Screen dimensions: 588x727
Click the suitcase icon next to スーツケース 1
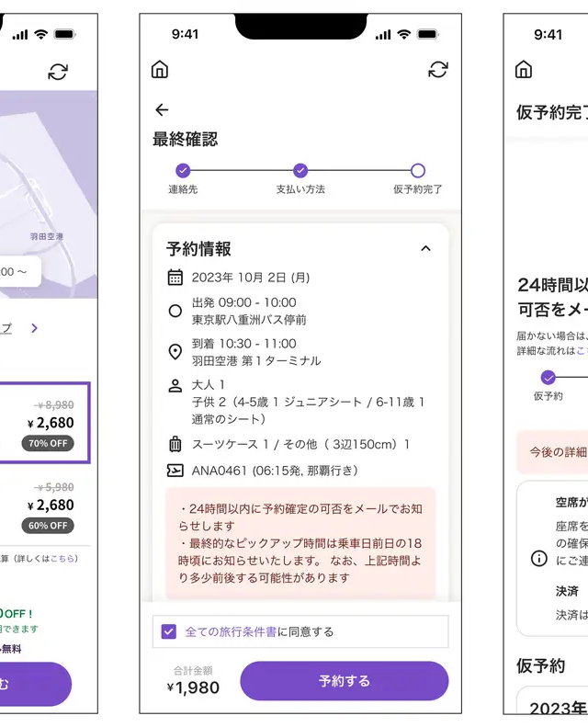(x=175, y=445)
